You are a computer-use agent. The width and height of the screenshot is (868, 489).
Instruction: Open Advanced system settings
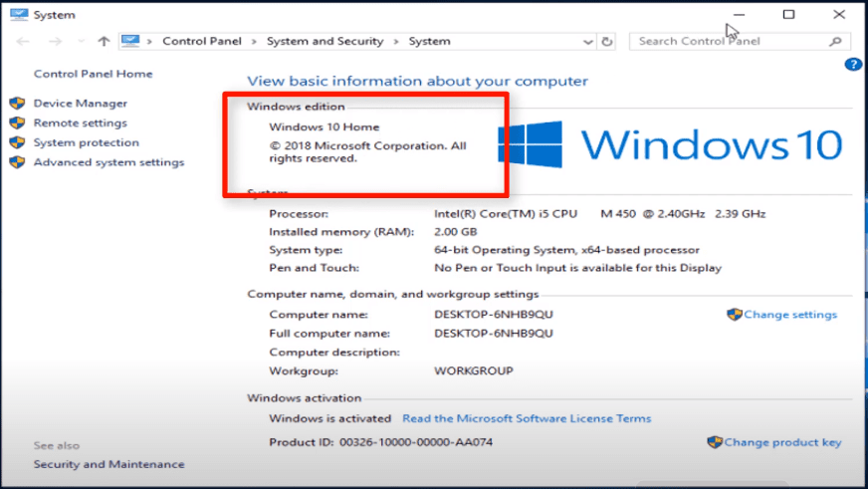tap(109, 162)
